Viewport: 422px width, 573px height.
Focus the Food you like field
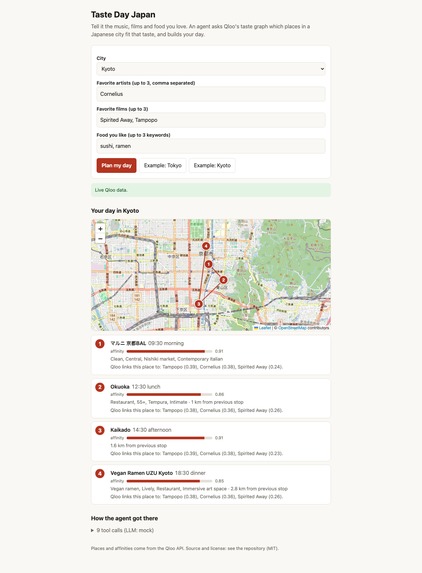pyautogui.click(x=211, y=146)
